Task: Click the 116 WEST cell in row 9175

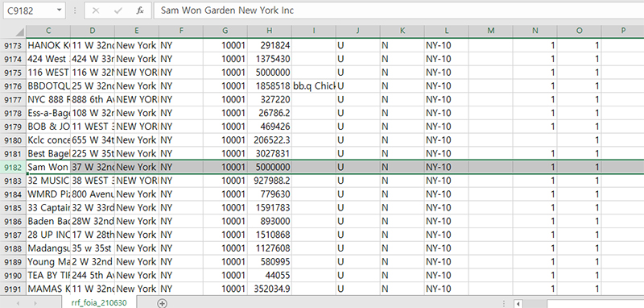Action: [x=48, y=73]
